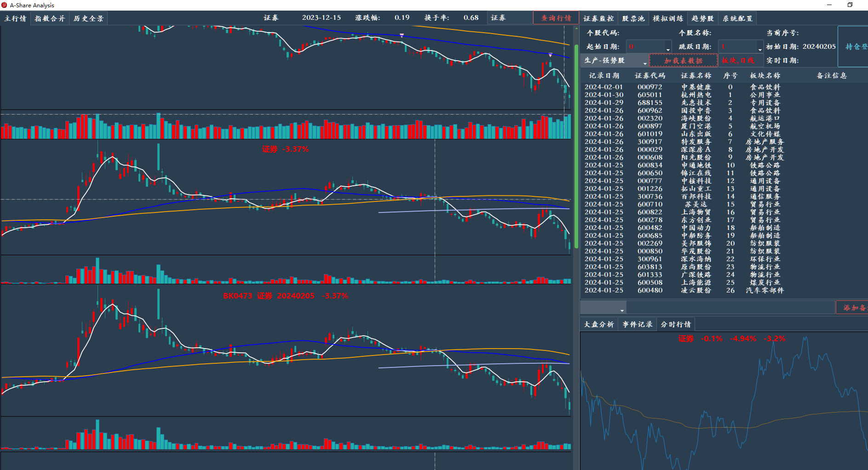Select the 600482 中国动力 row
The height and width of the screenshot is (470, 868).
724,228
